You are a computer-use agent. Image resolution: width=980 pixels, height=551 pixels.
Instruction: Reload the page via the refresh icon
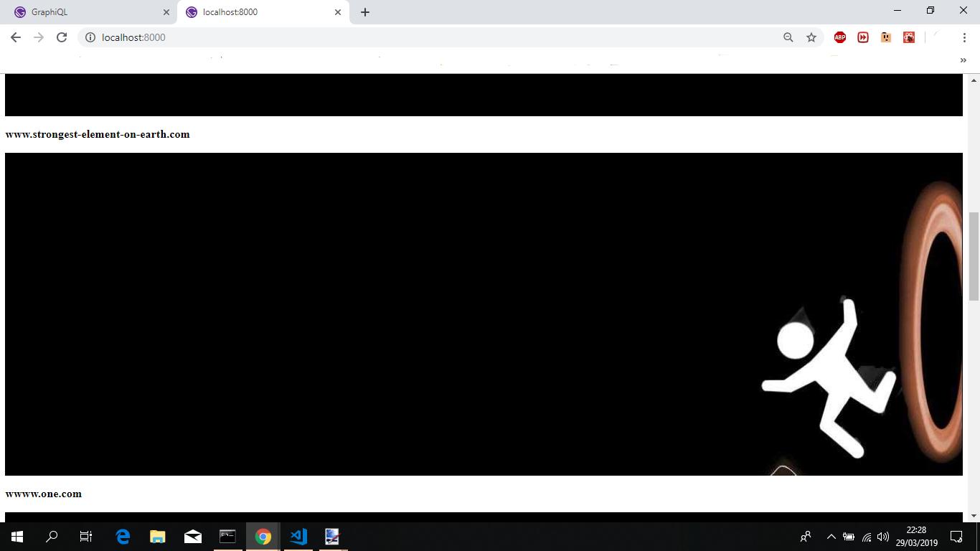tap(63, 37)
